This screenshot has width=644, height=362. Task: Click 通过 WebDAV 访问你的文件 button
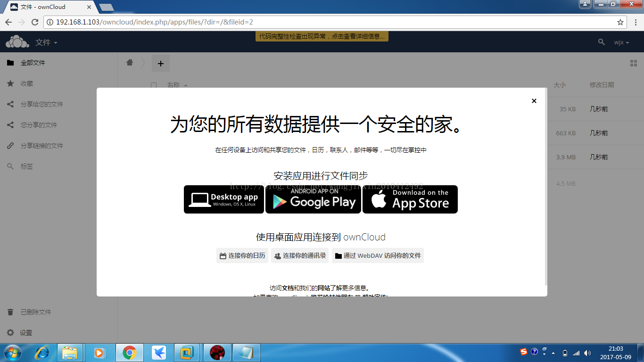point(378,255)
